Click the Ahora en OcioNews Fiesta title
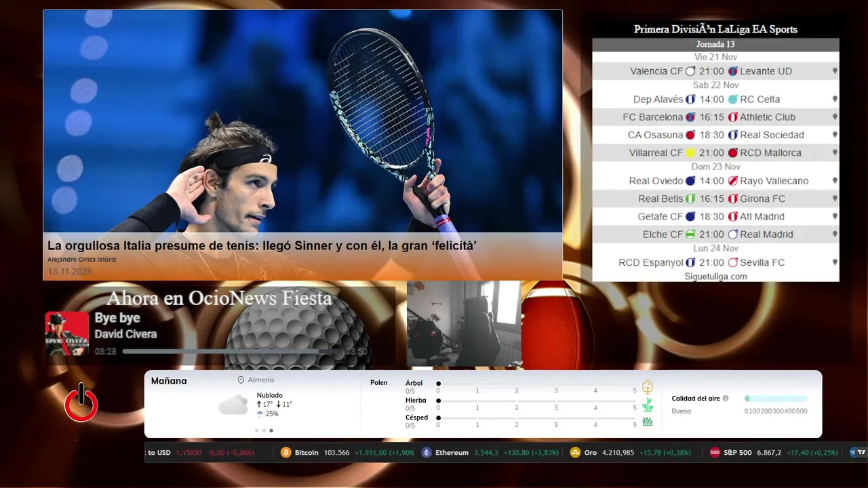Image resolution: width=868 pixels, height=488 pixels. pyautogui.click(x=219, y=298)
